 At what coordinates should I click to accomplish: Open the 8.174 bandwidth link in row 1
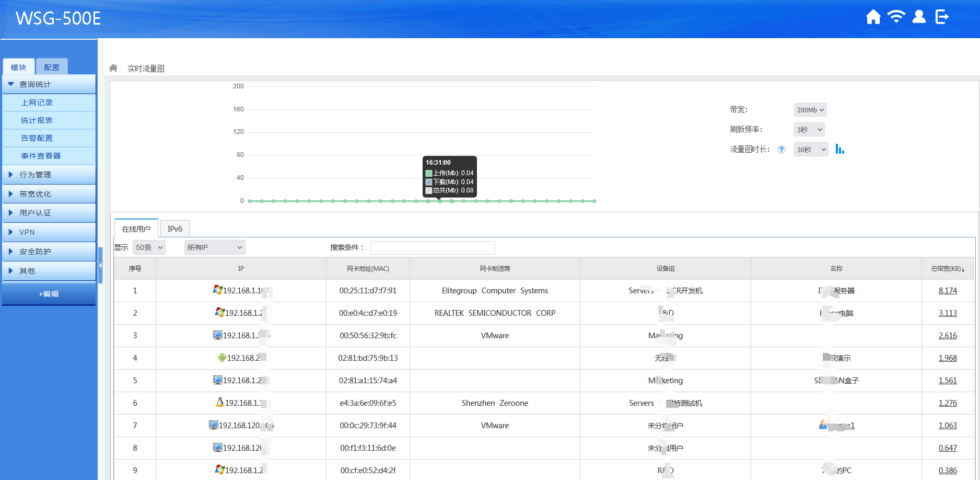point(947,291)
